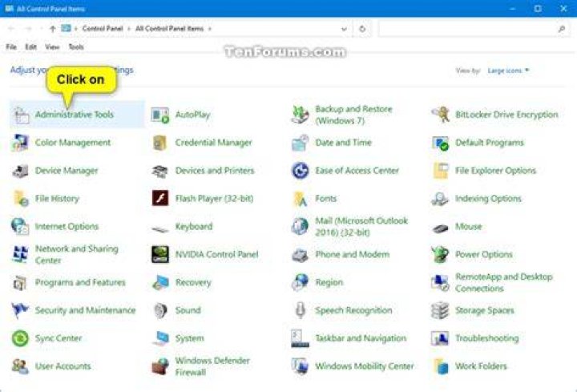
Task: Expand chevron after All Control Panel Items
Action: point(210,29)
